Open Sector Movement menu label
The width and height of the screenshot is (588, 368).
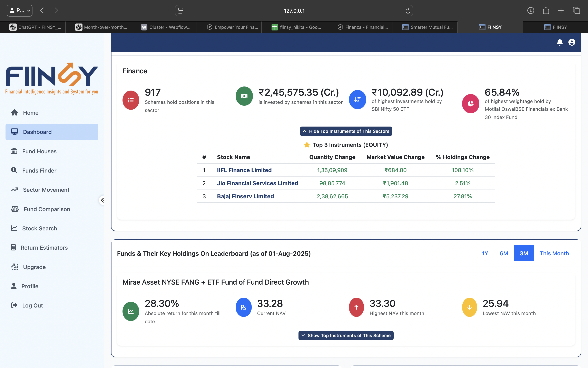(x=46, y=190)
